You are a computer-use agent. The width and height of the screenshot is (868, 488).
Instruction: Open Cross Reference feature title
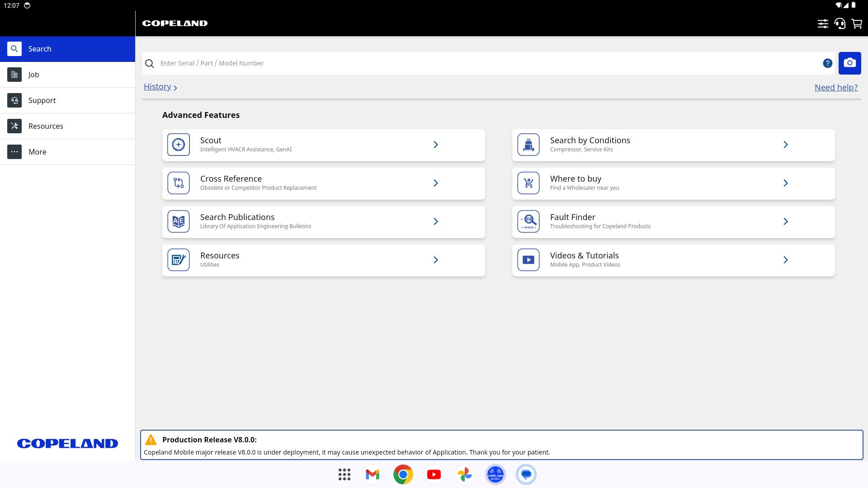(231, 179)
